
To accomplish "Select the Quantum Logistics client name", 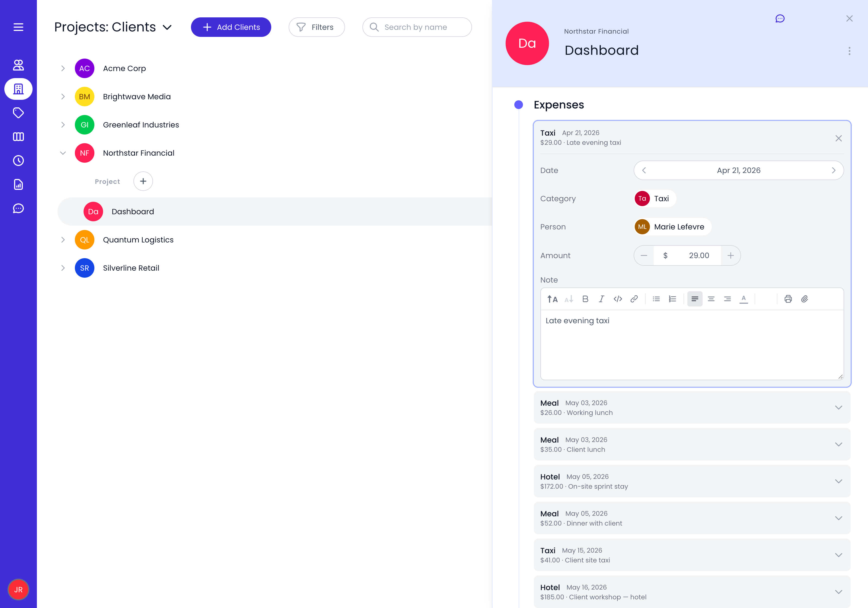I will click(x=138, y=240).
